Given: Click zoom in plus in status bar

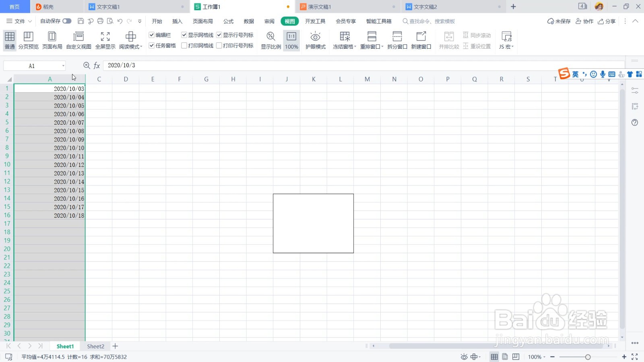Looking at the screenshot, I should pyautogui.click(x=624, y=357).
